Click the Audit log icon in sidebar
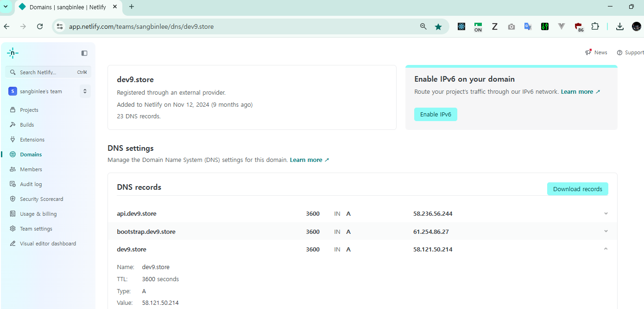Viewport: 644px width, 309px height. point(13,184)
